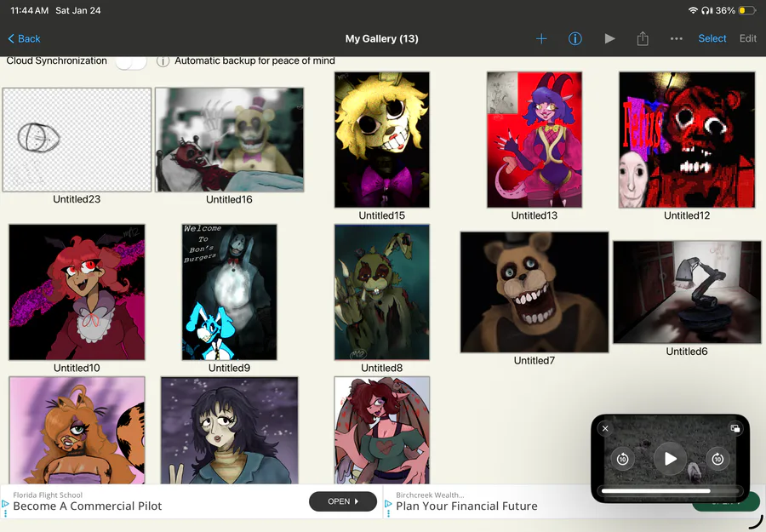
Task: Open the Untitled12 artwork thumbnail
Action: coord(687,140)
